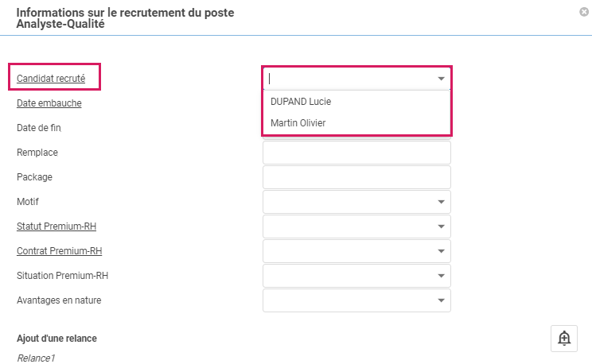Click the Ajout d'une relance heading

56,339
